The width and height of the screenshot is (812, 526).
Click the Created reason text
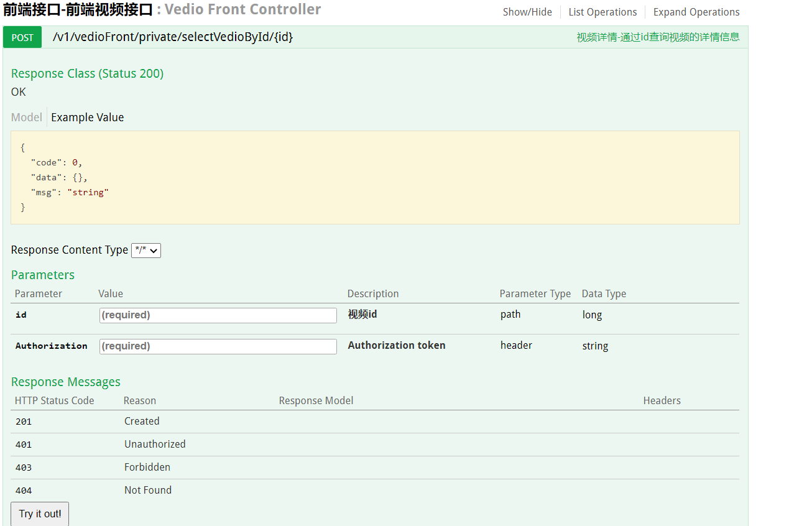point(142,421)
